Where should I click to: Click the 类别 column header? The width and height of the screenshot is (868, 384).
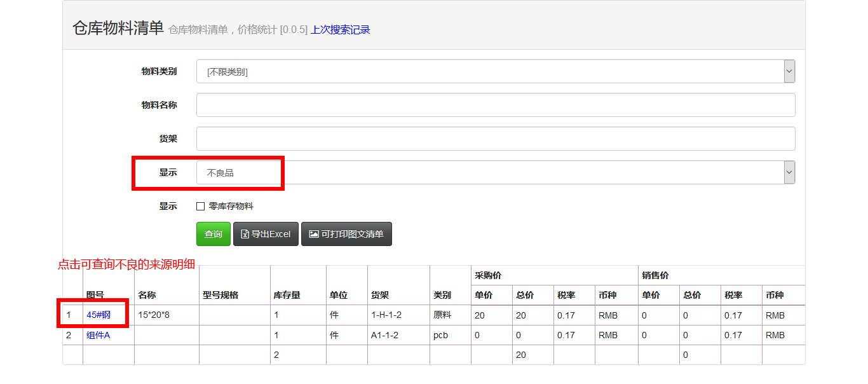[442, 295]
